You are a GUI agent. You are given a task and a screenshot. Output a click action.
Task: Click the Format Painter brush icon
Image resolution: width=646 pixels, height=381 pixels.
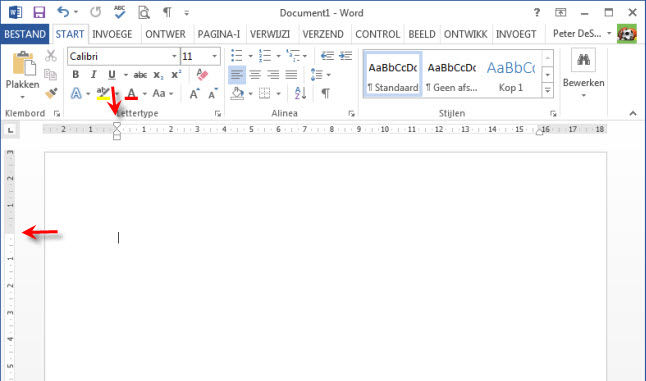click(51, 93)
